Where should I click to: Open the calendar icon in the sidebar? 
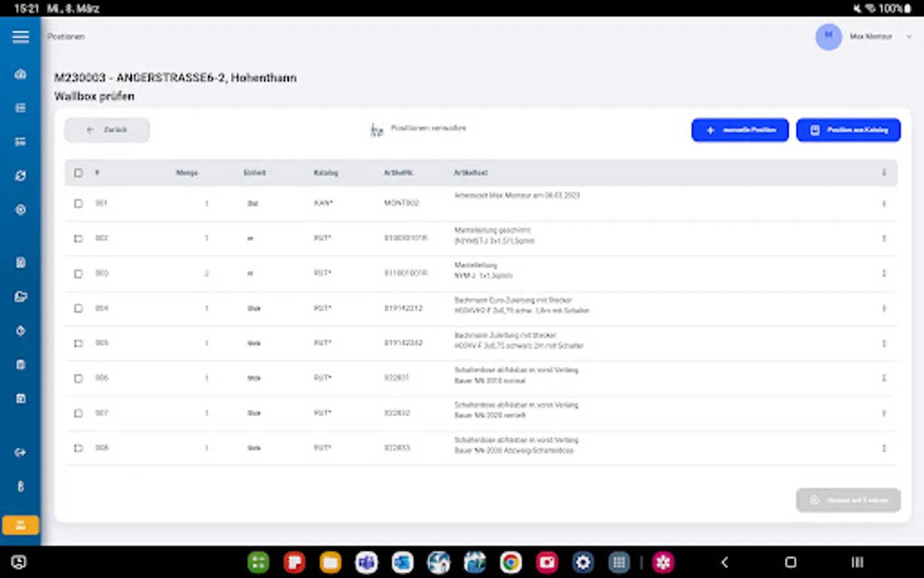[x=21, y=399]
